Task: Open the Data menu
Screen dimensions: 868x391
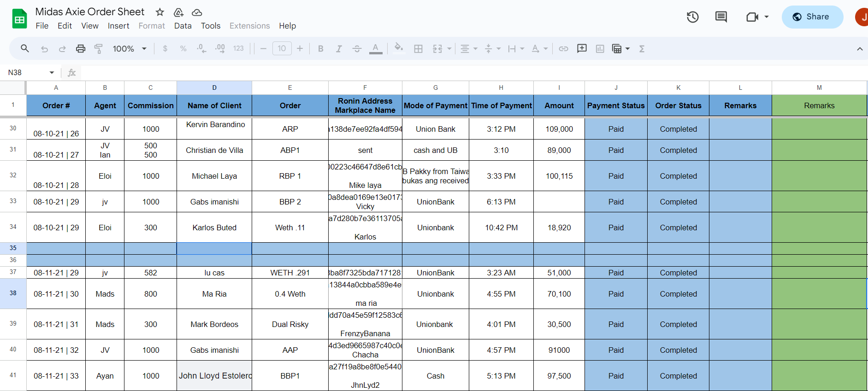Action: tap(183, 26)
